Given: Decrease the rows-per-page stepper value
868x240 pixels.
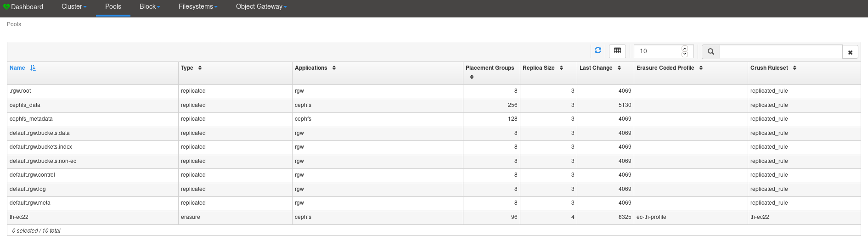Looking at the screenshot, I should click(x=684, y=54).
